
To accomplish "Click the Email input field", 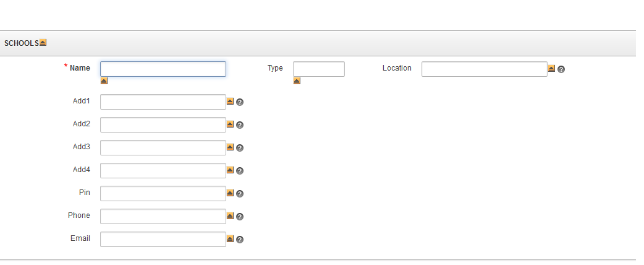I will [163, 240].
